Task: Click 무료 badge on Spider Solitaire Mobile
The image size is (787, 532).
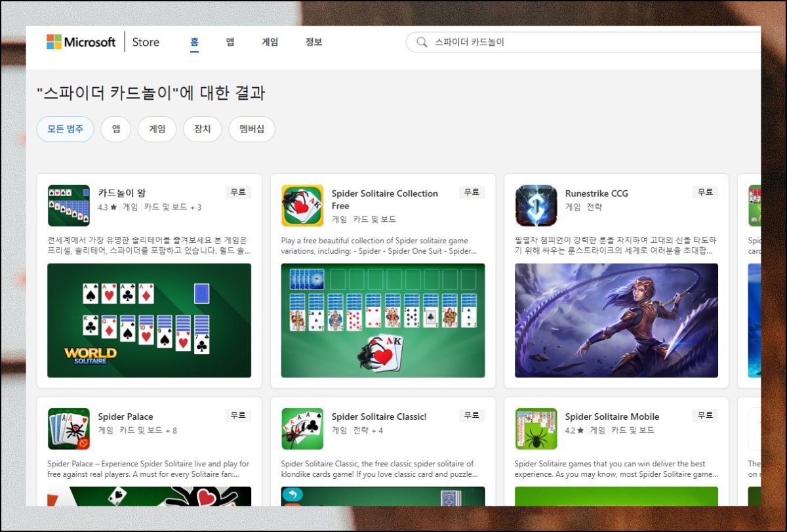Action: (x=705, y=415)
